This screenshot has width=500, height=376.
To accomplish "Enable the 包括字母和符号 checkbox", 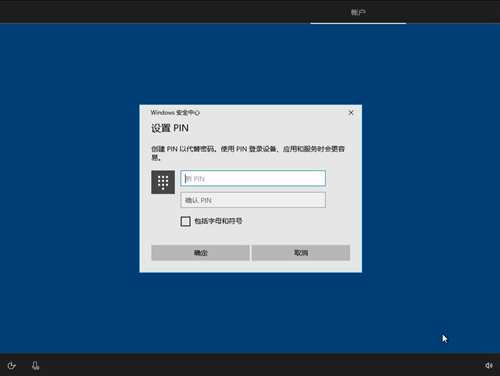I will [185, 221].
